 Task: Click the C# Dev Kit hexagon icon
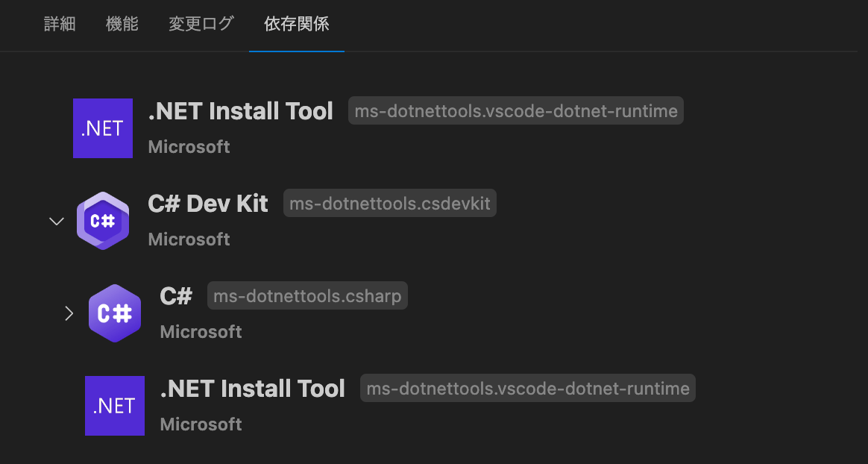tap(103, 221)
